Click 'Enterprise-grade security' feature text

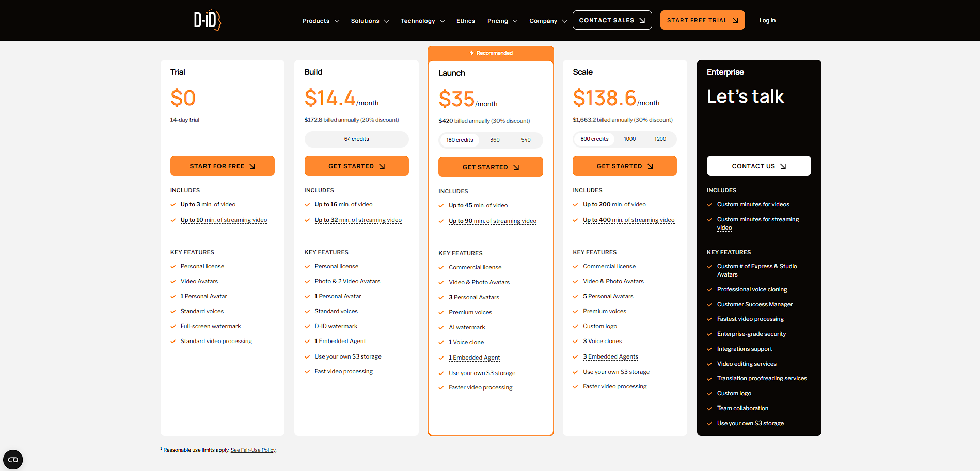pos(751,334)
